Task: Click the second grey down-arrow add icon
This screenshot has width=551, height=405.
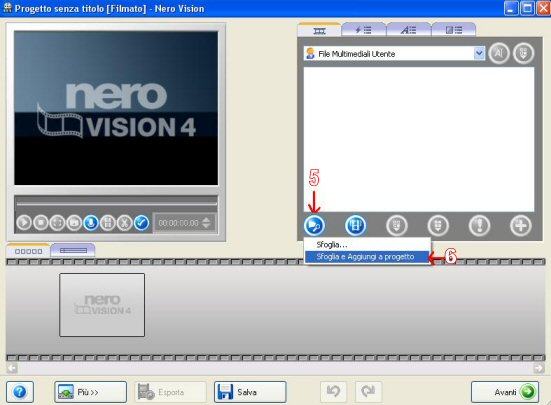Action: tap(438, 225)
